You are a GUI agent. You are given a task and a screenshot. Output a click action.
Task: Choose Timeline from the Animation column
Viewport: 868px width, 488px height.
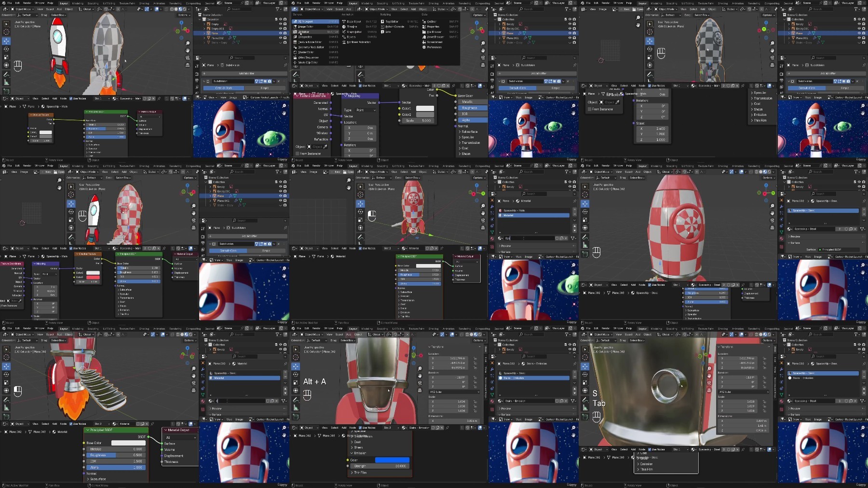352,27
